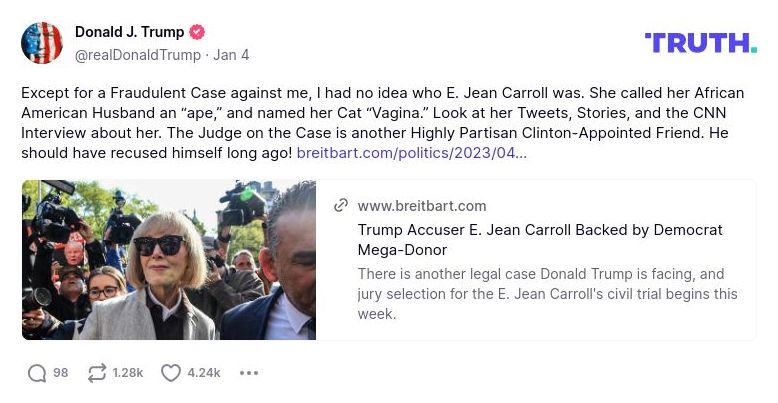This screenshot has height=403, width=778.
Task: Open the Donald J. Trump display name
Action: (129, 32)
